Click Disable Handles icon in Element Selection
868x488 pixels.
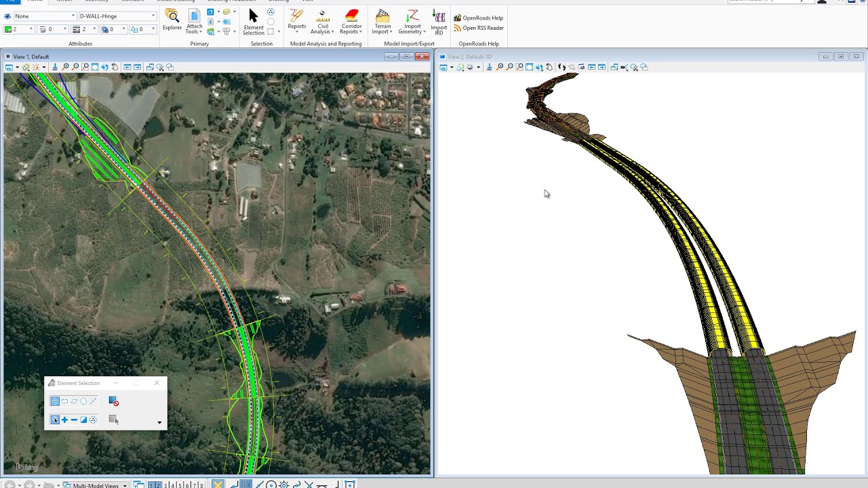(x=113, y=401)
